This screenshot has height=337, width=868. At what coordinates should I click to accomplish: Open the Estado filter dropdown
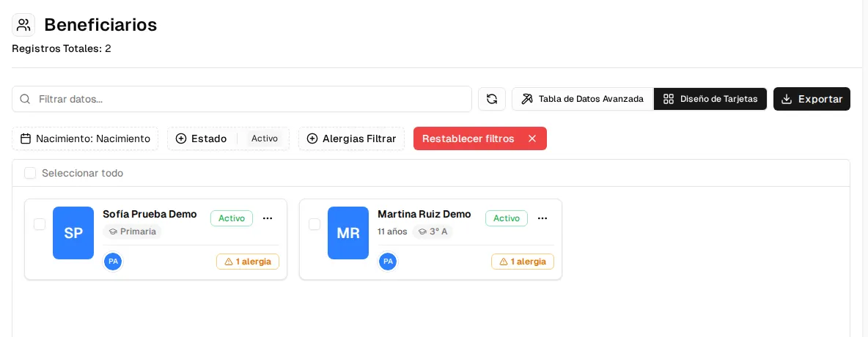[228, 138]
